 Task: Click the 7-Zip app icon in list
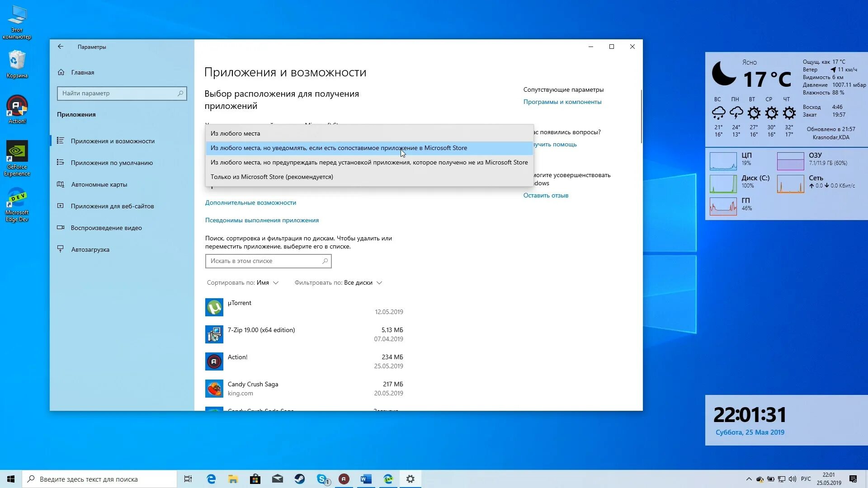click(214, 334)
